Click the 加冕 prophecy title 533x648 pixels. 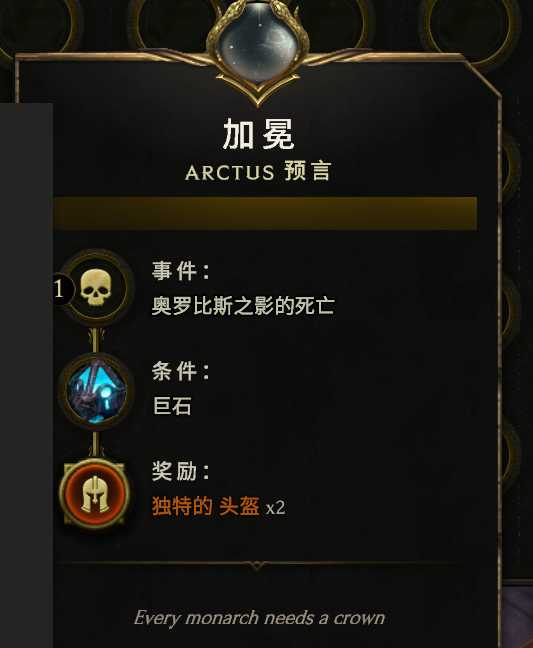coord(258,133)
